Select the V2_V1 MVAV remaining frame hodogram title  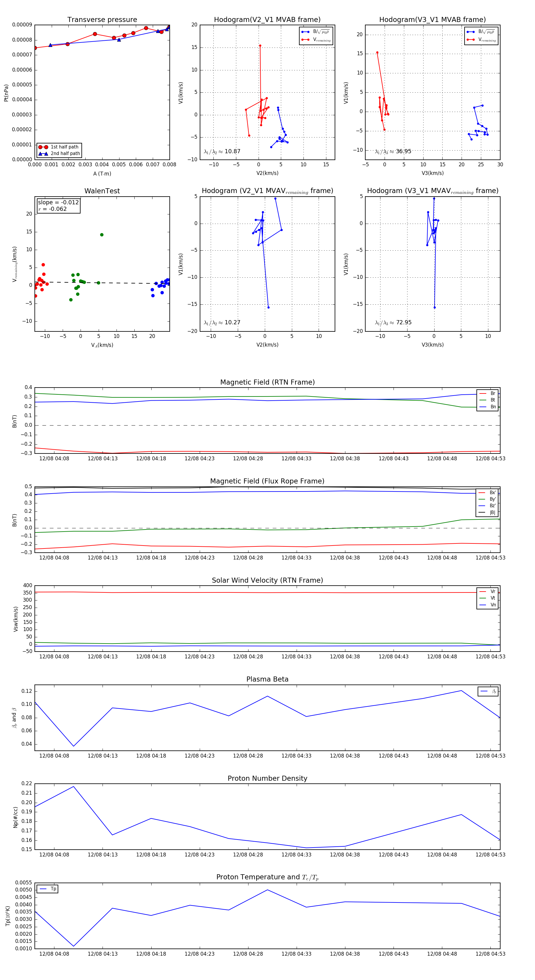[267, 191]
